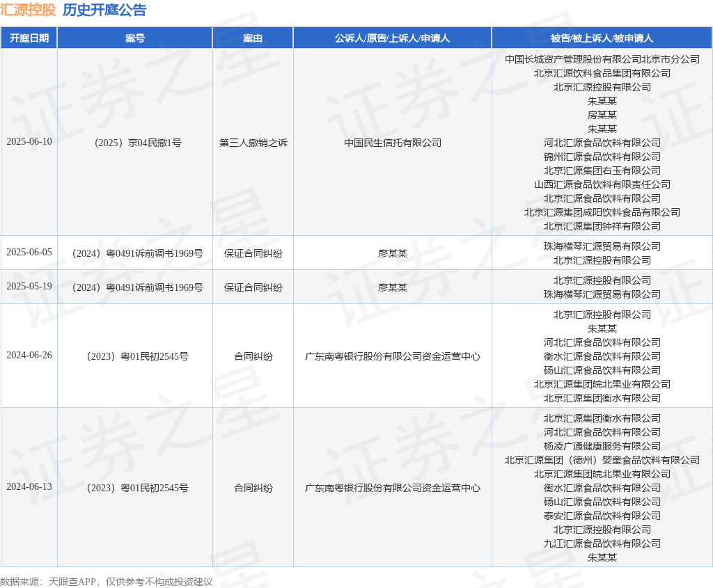
Task: Click 北京汇源控股有限公司 in the 2025-06-05 row
Action: pos(602,260)
